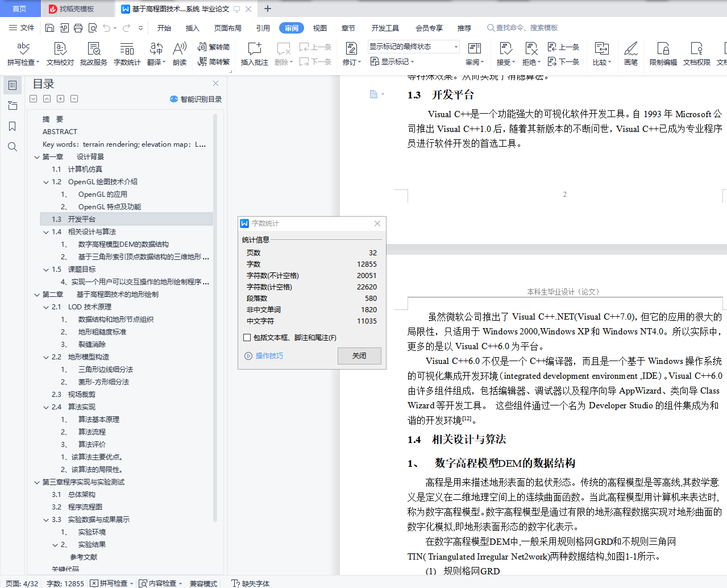This screenshot has width=727, height=588.
Task: Click the print icon in the quick toolbar
Action: (78, 28)
